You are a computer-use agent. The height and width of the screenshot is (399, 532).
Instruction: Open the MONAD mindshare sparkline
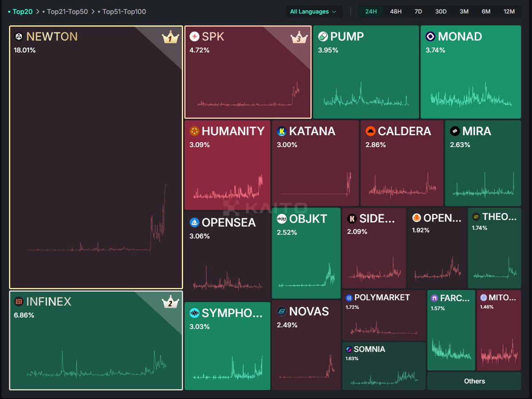[x=471, y=94]
